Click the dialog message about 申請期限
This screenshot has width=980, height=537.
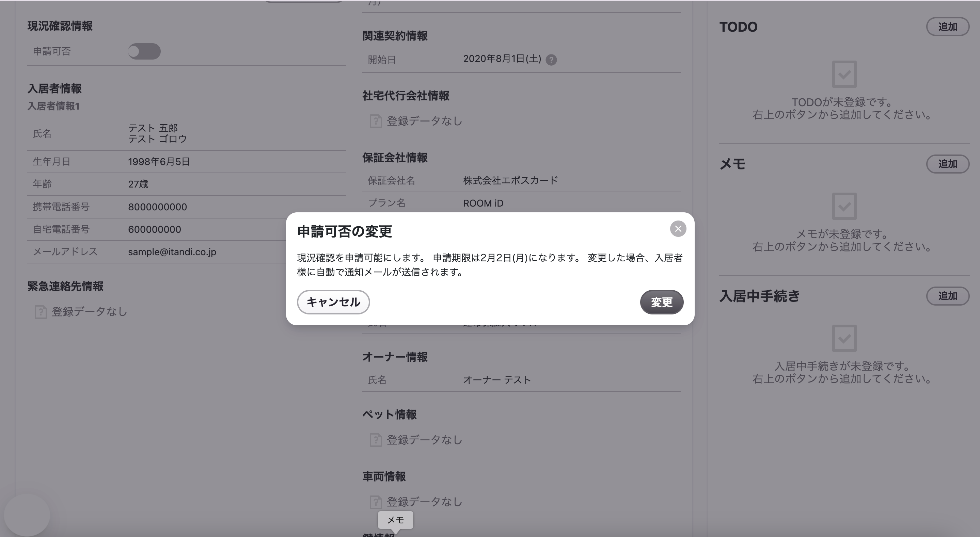point(490,265)
